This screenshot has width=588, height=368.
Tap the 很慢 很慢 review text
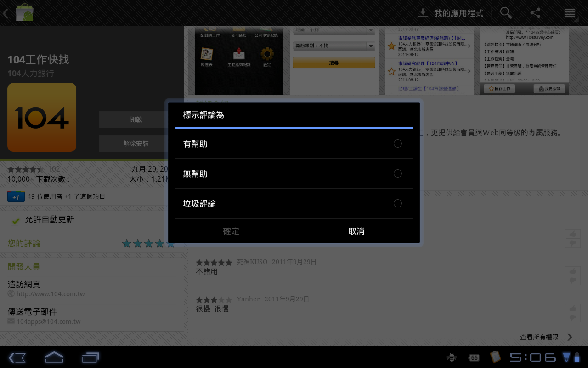(212, 309)
